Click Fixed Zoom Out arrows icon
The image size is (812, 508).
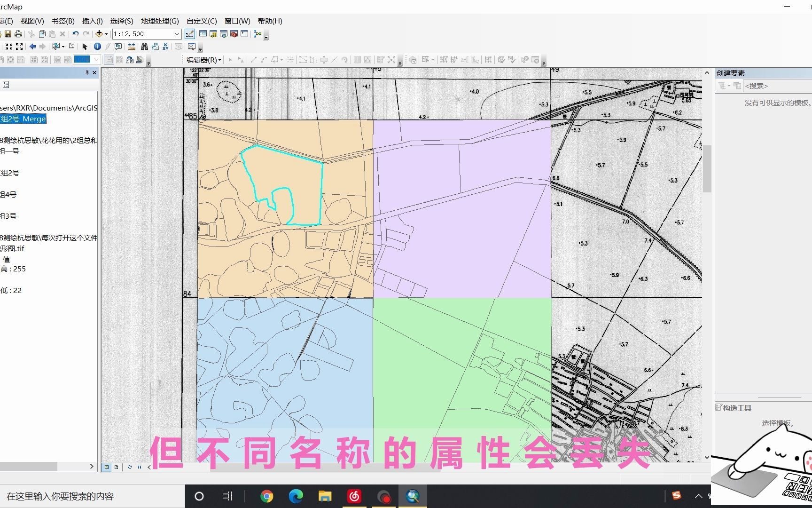pyautogui.click(x=19, y=47)
